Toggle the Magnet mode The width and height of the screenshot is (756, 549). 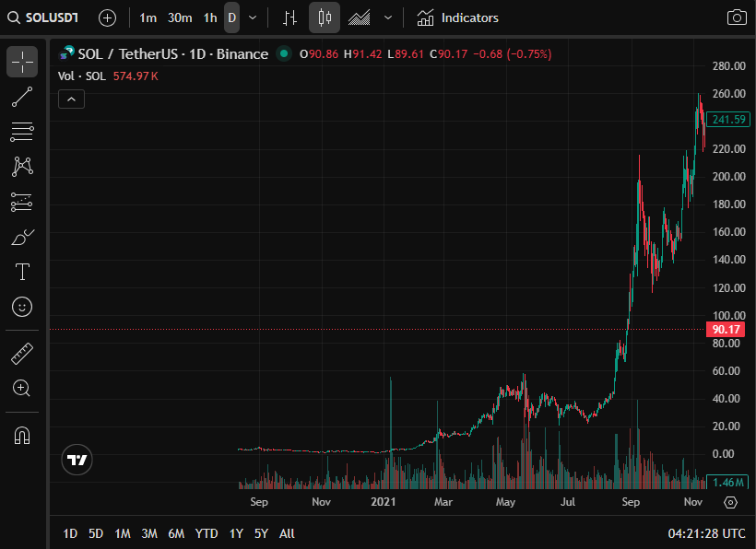22,436
